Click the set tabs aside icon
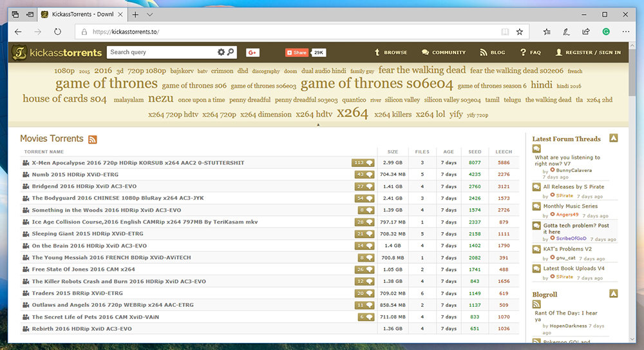Screen dimensions: 644x350 click(30, 14)
